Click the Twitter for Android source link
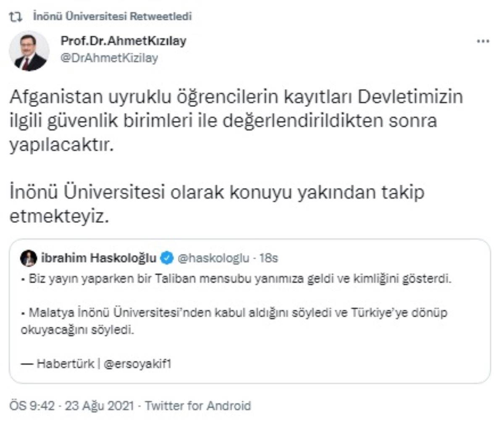 tap(197, 406)
